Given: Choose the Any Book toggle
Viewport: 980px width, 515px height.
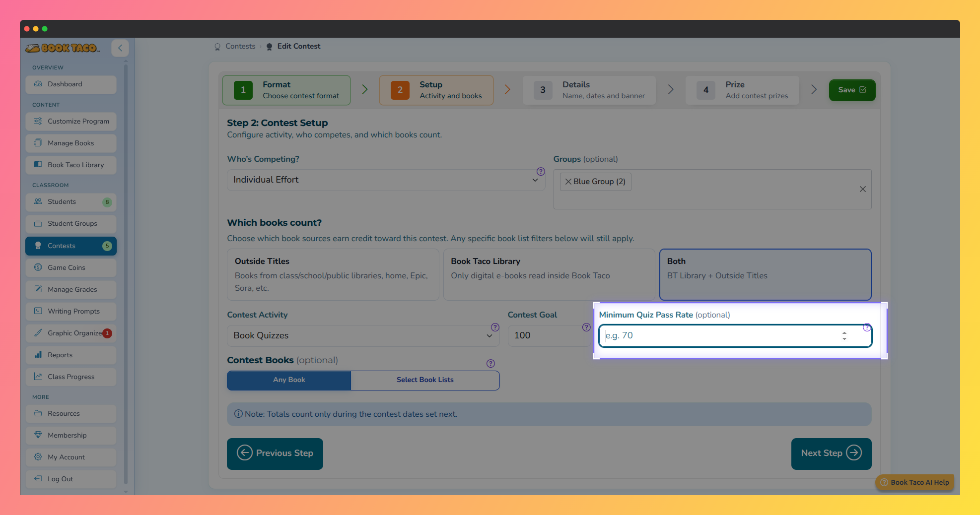Looking at the screenshot, I should (x=289, y=380).
